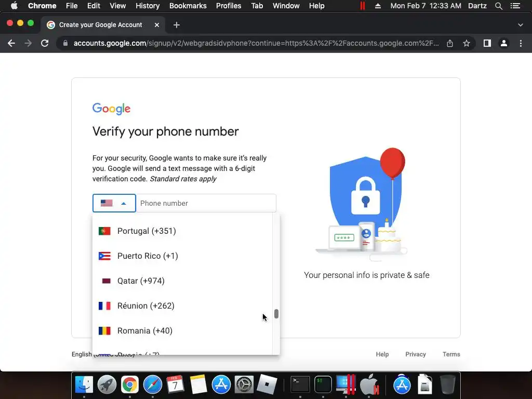Screen dimensions: 532x399
Task: Reload the current page
Action: tap(45, 43)
